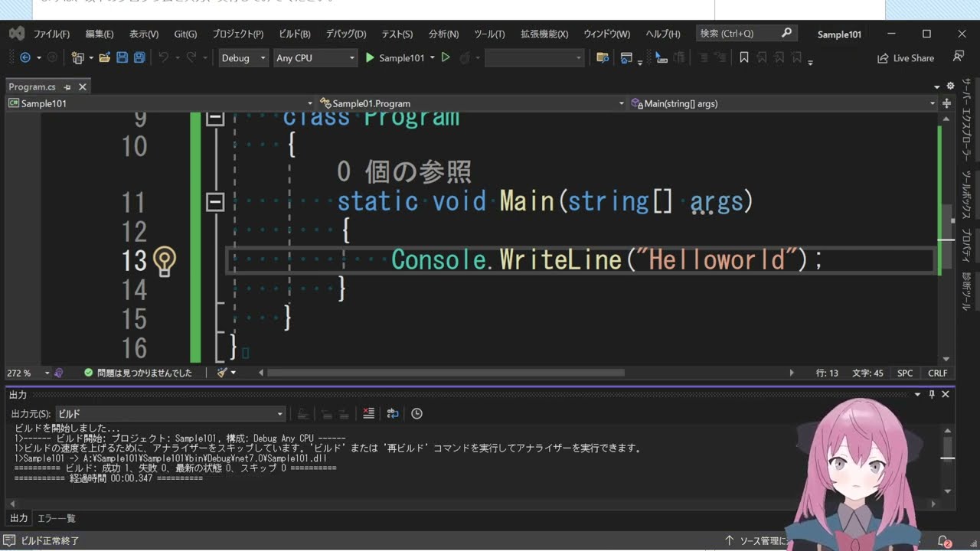This screenshot has height=551, width=980.
Task: Open the Debug configuration dropdown
Action: pyautogui.click(x=243, y=58)
